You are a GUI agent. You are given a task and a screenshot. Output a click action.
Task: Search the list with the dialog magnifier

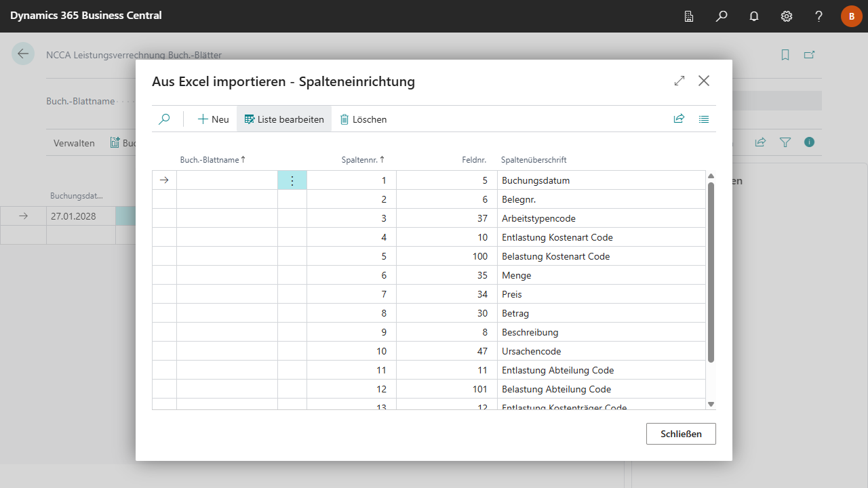[x=164, y=119]
